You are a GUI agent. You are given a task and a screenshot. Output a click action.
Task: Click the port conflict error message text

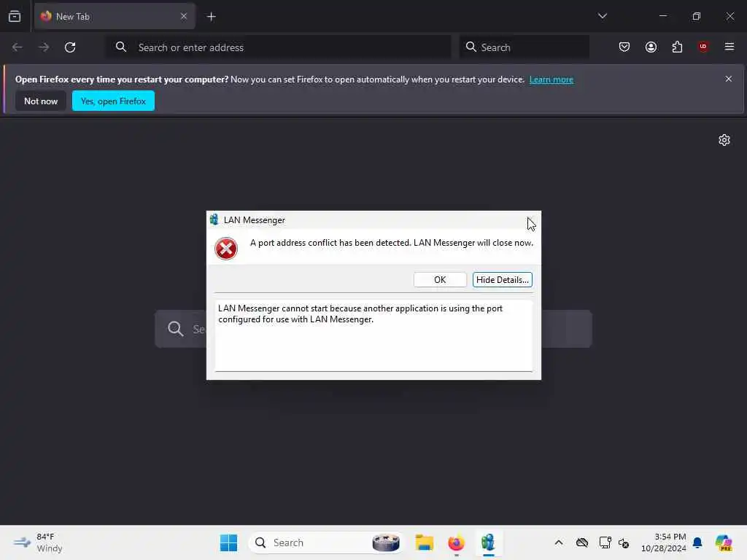392,243
